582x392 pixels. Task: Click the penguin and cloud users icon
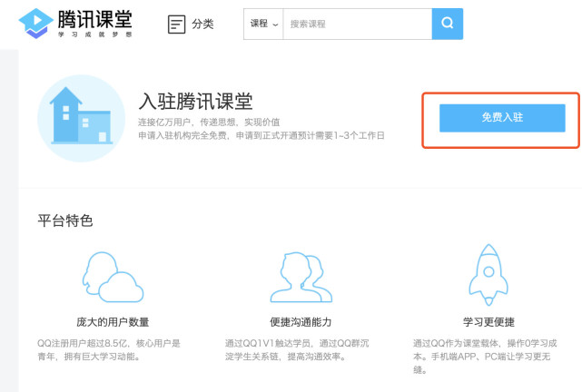pos(113,277)
